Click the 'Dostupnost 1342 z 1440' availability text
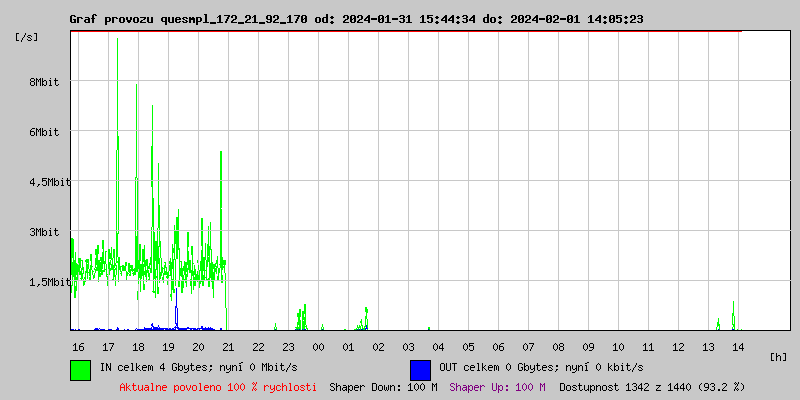 click(x=652, y=386)
